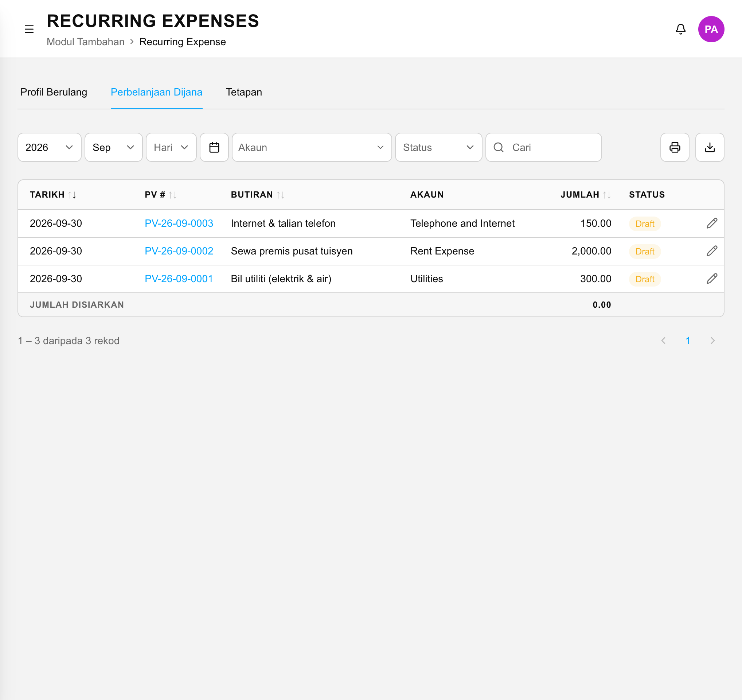The height and width of the screenshot is (700, 742).
Task: Click the 300.00 amount cell
Action: [x=596, y=279]
